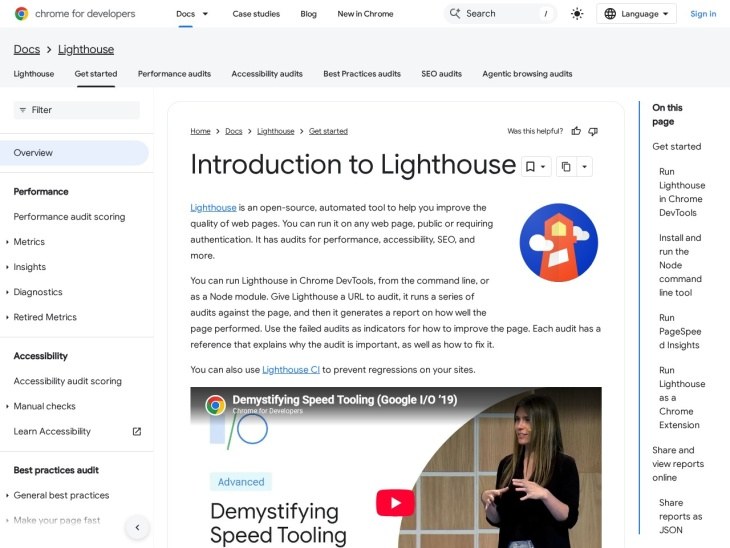Click the Lighthouse breadcrumb in article
Image resolution: width=730 pixels, height=548 pixels.
[x=276, y=131]
